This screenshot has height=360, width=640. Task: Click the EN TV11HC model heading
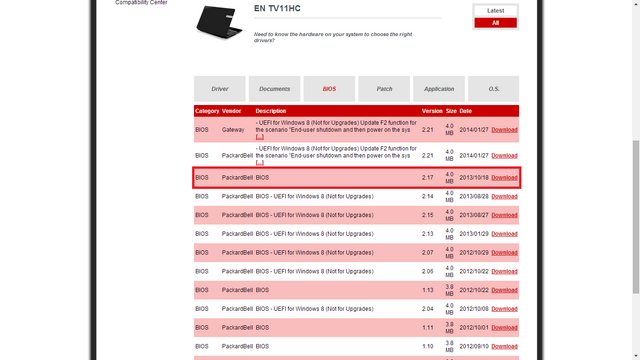(x=277, y=9)
